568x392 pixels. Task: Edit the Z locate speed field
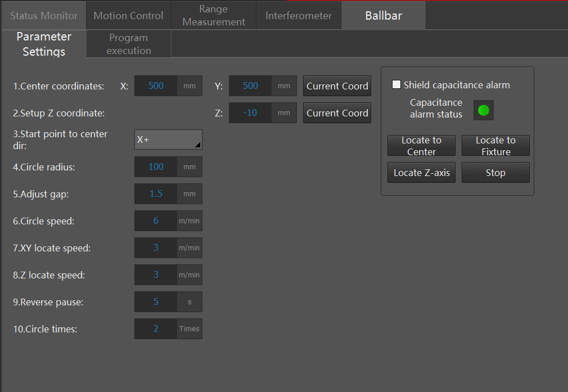click(x=156, y=274)
